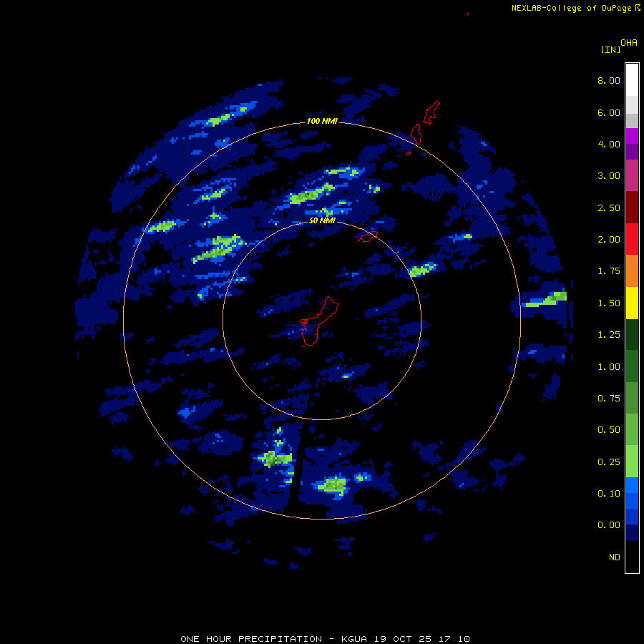Click the ONE HOUR PRECIPITATION title text
Image resolution: width=644 pixels, height=644 pixels.
point(251,639)
